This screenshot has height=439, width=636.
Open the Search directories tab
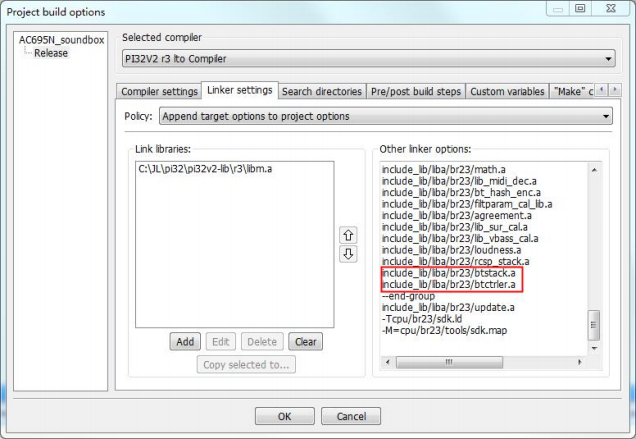tap(322, 92)
